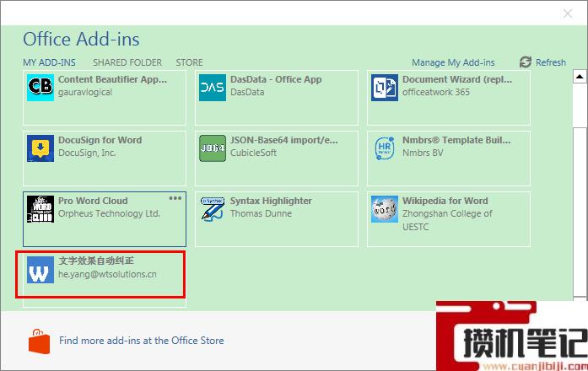Click the Refresh link text
This screenshot has width=588, height=371.
pyautogui.click(x=551, y=62)
